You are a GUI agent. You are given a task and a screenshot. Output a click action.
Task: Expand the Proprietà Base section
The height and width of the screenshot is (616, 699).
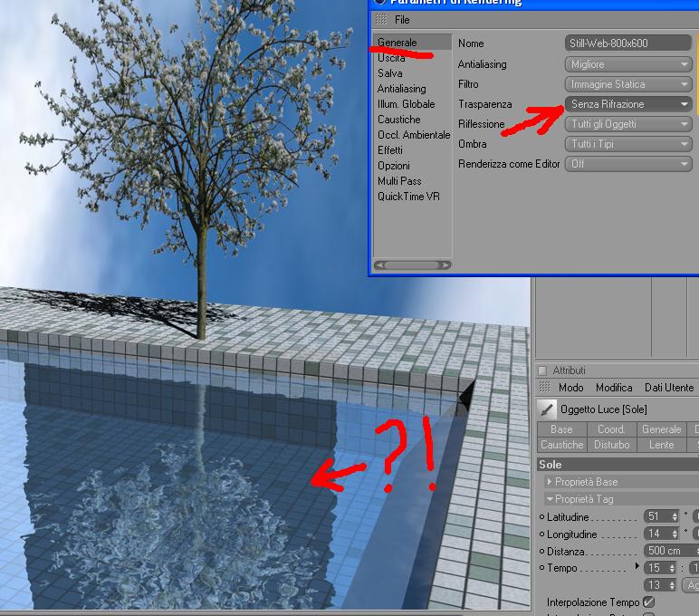(x=550, y=482)
